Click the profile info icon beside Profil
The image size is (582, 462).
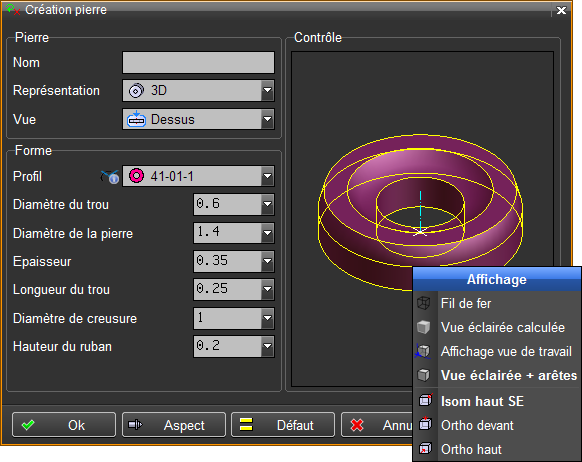(x=110, y=177)
